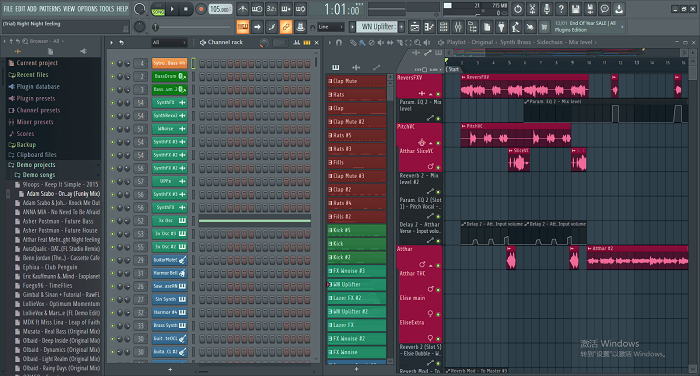Screen dimensions: 700x376
Task: Open the Line snap dropdown
Action: [331, 27]
